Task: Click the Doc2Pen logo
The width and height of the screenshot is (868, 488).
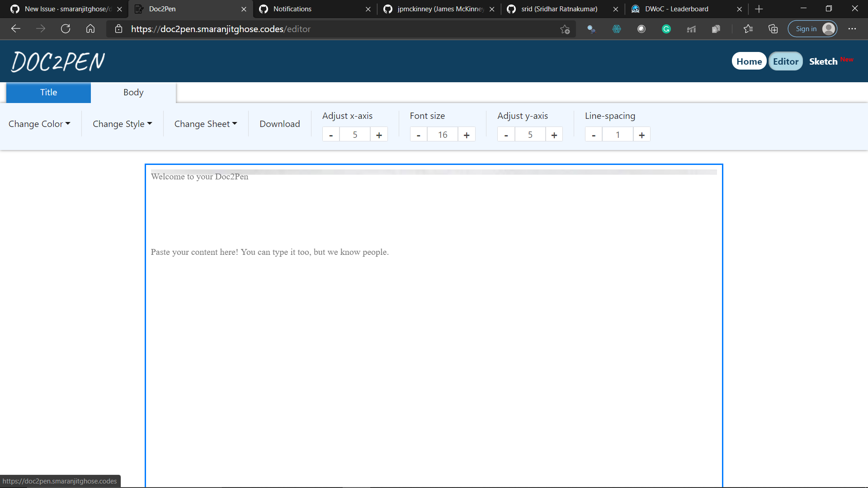Action: 57,61
